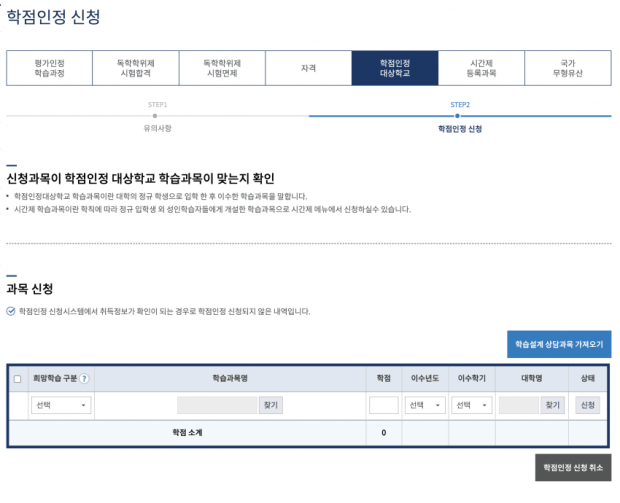Expand the 이수학기 선택 dropdown
Screen dimensions: 620x503
(x=472, y=405)
